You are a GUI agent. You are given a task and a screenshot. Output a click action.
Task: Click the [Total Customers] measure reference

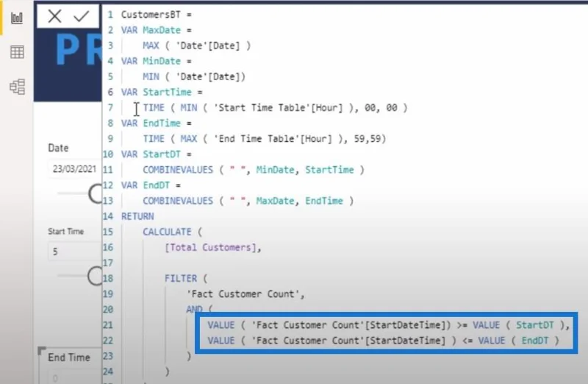(x=210, y=248)
